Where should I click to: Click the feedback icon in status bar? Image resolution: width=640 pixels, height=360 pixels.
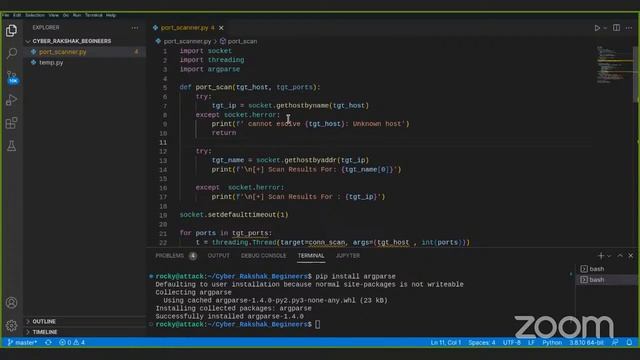coord(615,342)
